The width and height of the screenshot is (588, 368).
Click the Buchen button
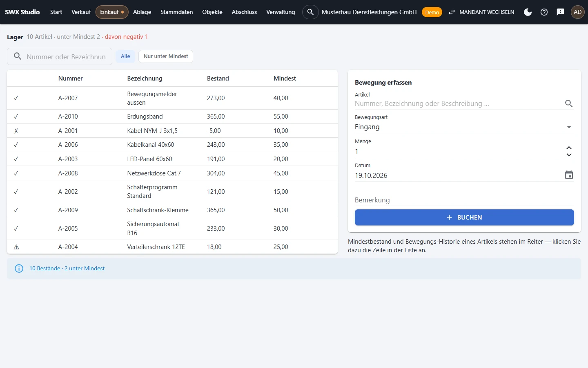click(464, 218)
